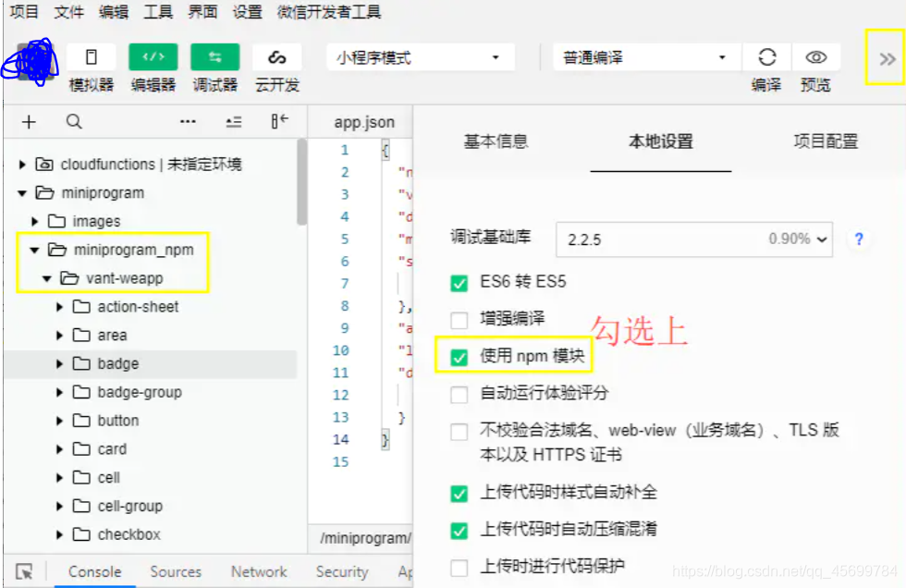Select the button folder row

tap(150, 421)
